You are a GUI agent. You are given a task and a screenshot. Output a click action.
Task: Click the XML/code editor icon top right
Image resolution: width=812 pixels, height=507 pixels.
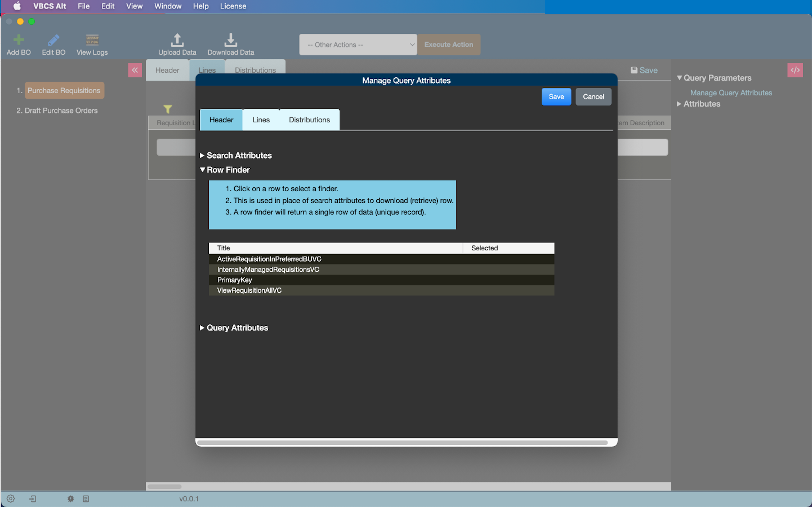pos(795,70)
